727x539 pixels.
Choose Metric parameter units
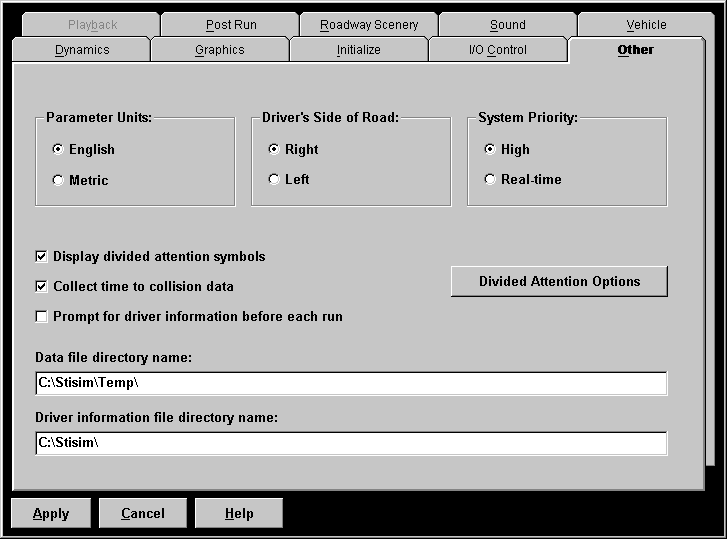tap(58, 181)
